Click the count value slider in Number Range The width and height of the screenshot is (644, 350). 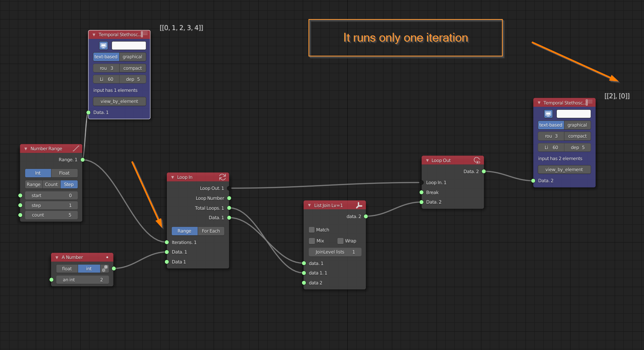51,215
